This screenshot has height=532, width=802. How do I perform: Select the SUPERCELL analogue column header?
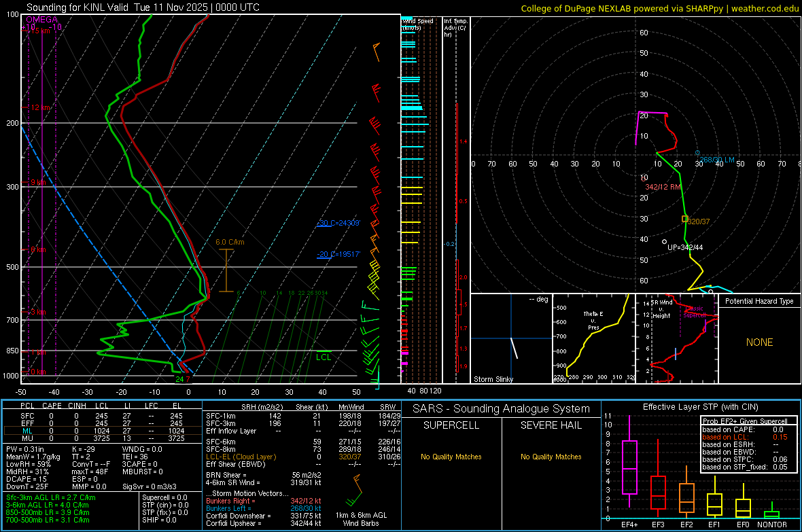click(451, 425)
